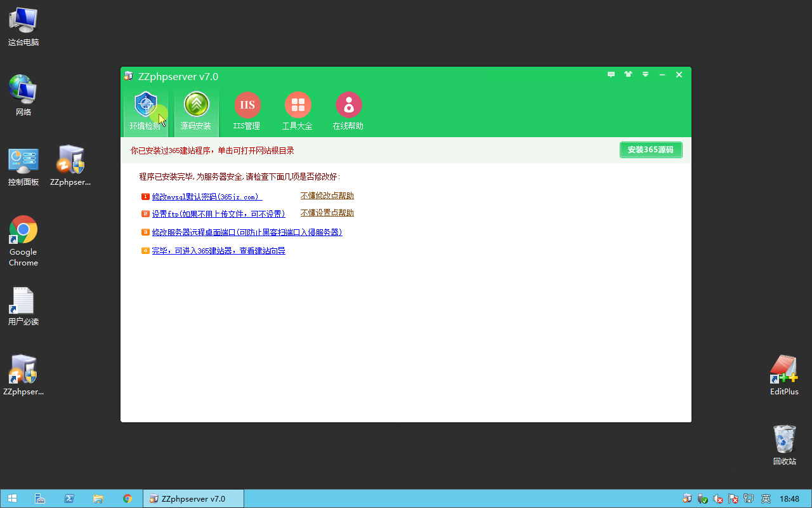Click the safely remove hardware tray icon

click(703, 498)
